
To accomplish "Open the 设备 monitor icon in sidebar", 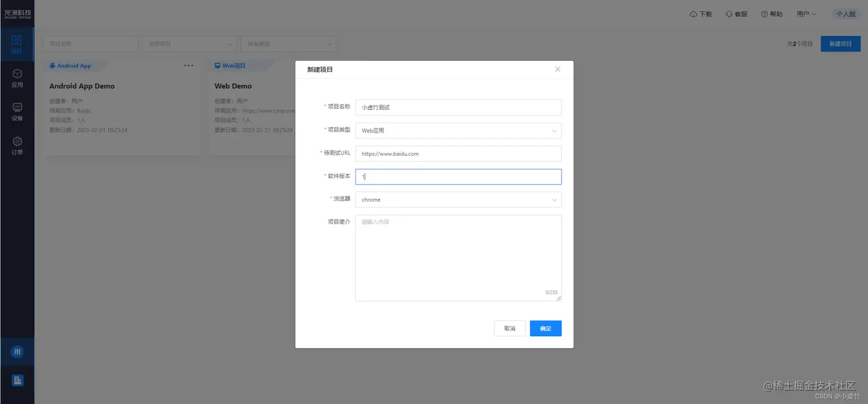I will tap(17, 107).
